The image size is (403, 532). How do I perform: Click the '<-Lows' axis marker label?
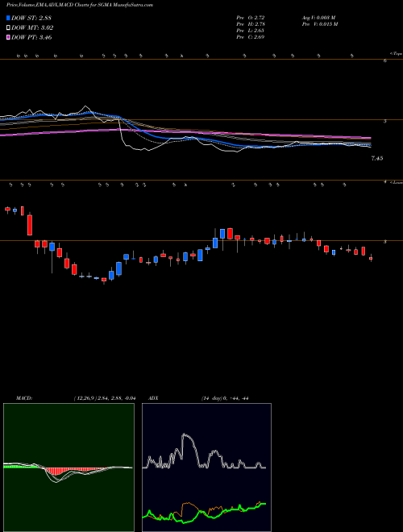[396, 182]
